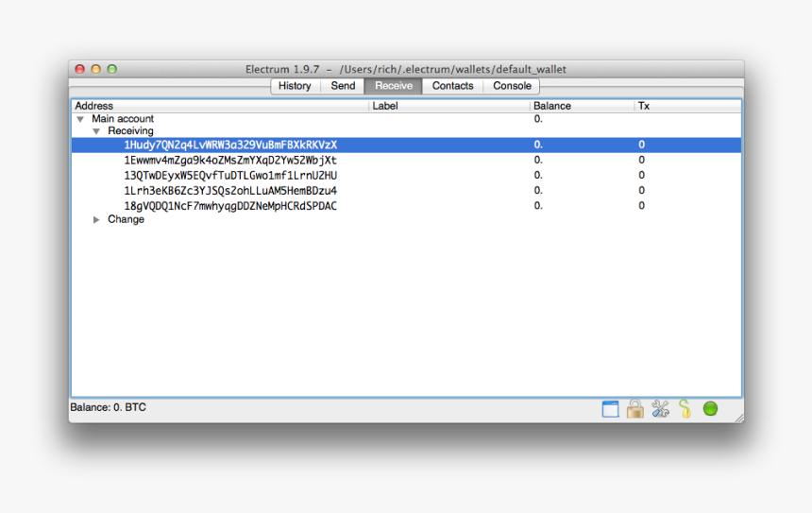Select the Receive tab
The height and width of the screenshot is (513, 812).
(394, 86)
